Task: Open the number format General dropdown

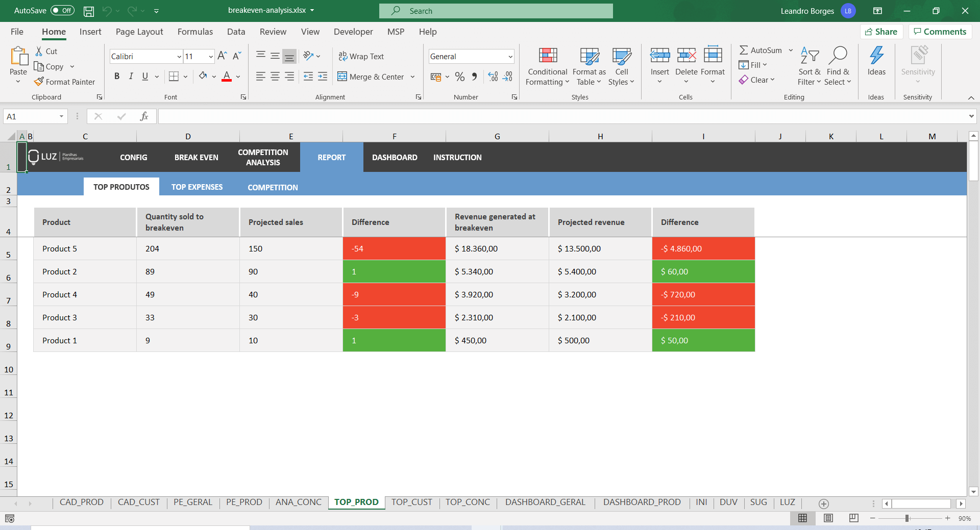Action: (510, 57)
